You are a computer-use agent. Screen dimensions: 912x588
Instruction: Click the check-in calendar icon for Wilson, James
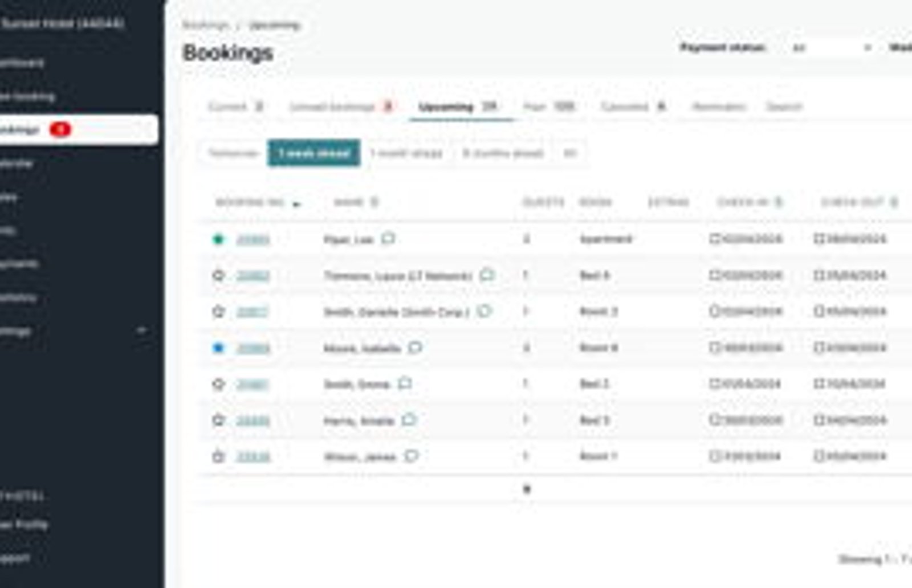click(x=715, y=456)
